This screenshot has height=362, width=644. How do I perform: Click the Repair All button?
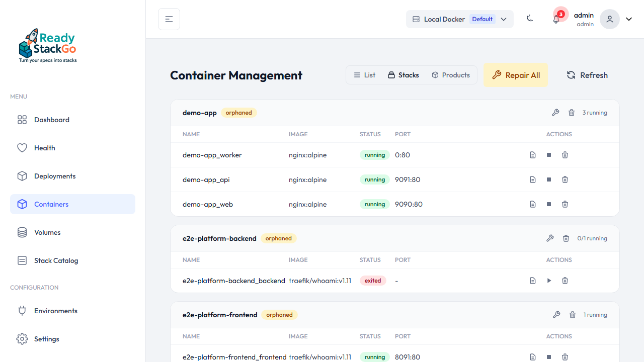(516, 74)
